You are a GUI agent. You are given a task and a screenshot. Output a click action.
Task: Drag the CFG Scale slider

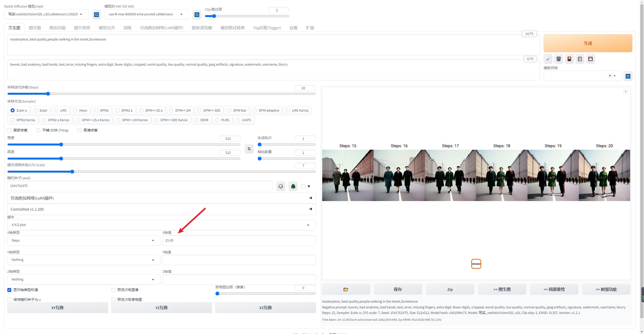73,171
